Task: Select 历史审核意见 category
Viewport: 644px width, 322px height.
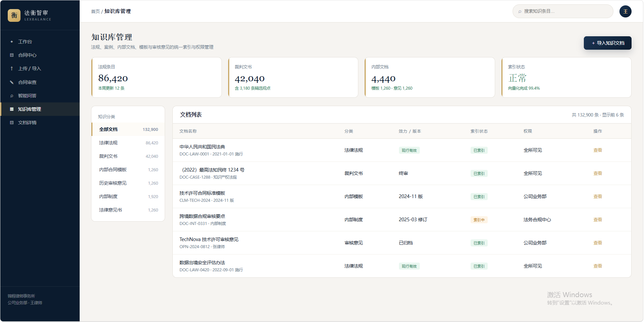Action: coord(128,183)
